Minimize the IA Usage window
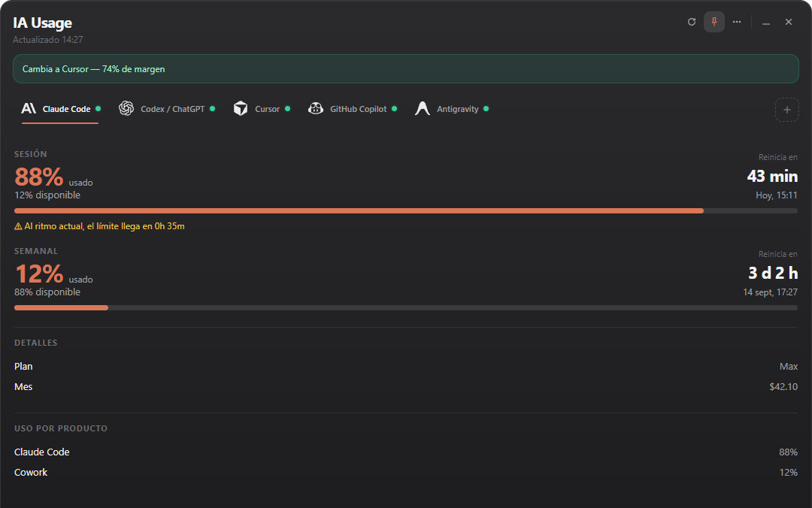The image size is (812, 508). pyautogui.click(x=766, y=23)
